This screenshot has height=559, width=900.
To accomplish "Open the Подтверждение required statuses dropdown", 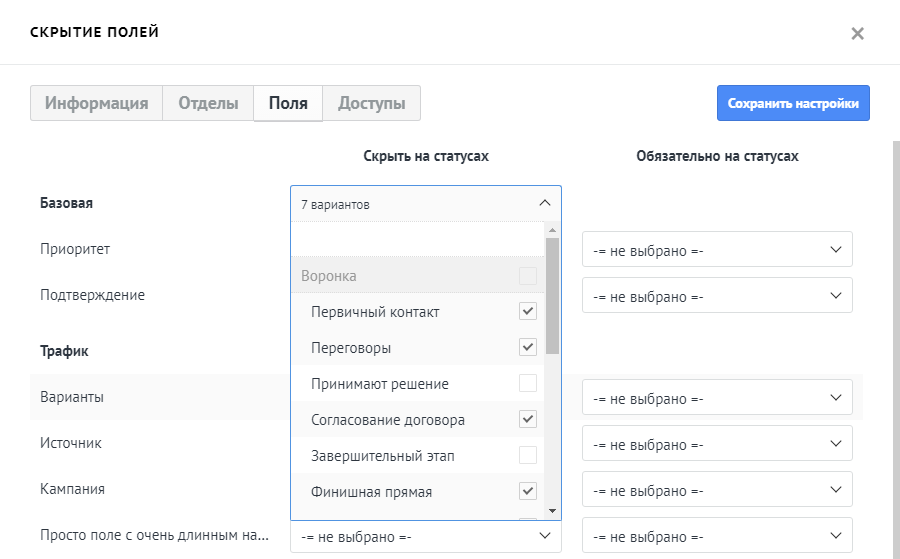I will (717, 296).
